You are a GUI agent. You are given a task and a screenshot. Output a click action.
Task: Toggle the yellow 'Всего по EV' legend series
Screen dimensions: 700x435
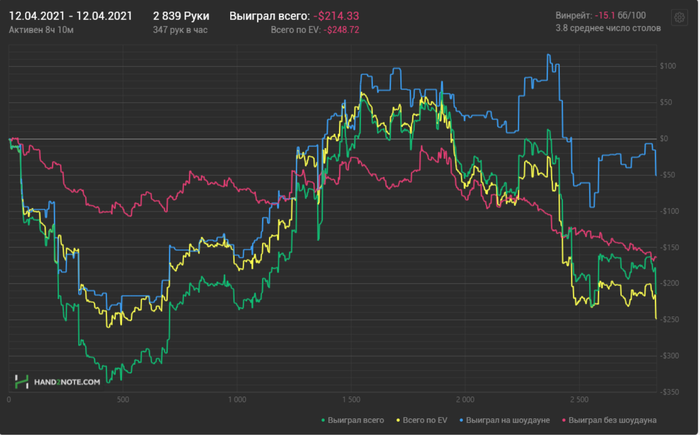422,420
